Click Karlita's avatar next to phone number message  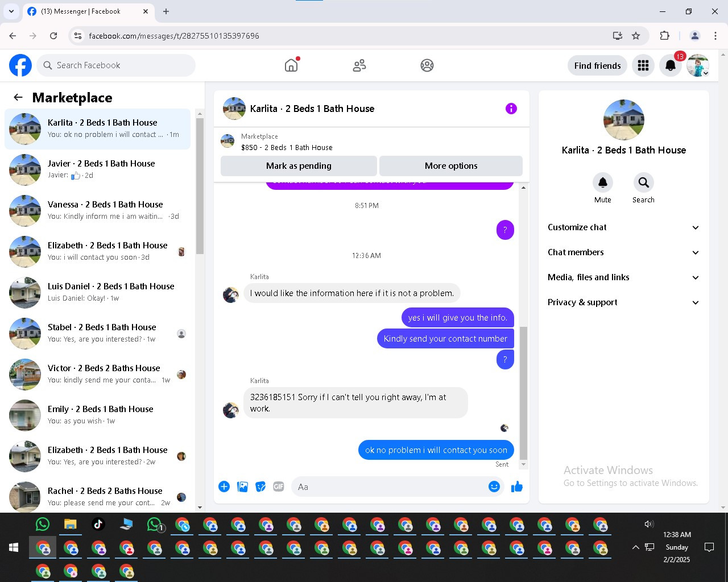point(231,410)
